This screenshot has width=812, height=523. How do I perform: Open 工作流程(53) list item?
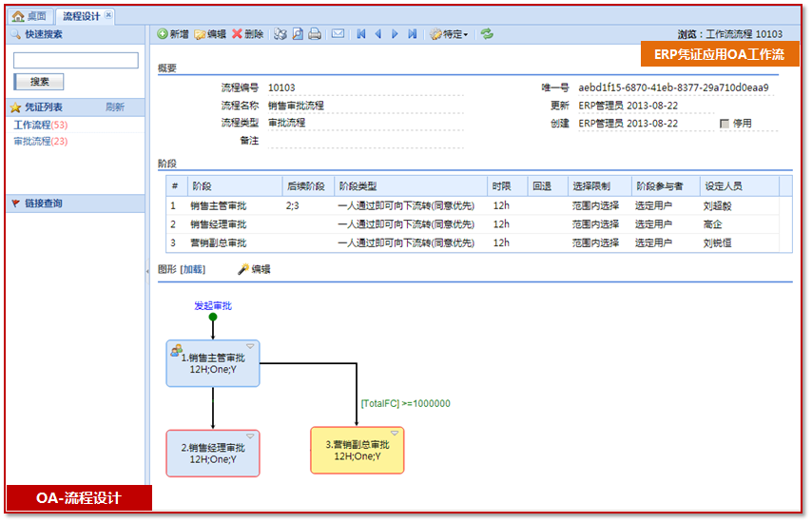click(x=40, y=125)
